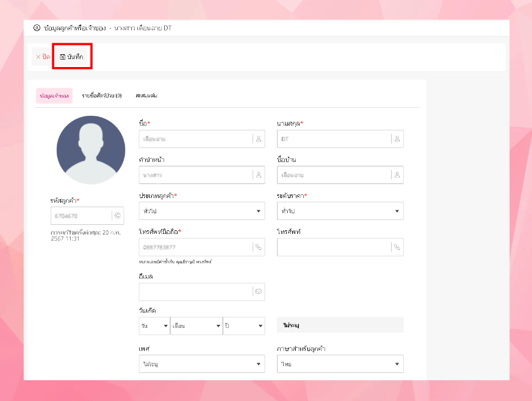The width and height of the screenshot is (532, 401).
Task: Click the header user circle icon
Action: pyautogui.click(x=37, y=28)
